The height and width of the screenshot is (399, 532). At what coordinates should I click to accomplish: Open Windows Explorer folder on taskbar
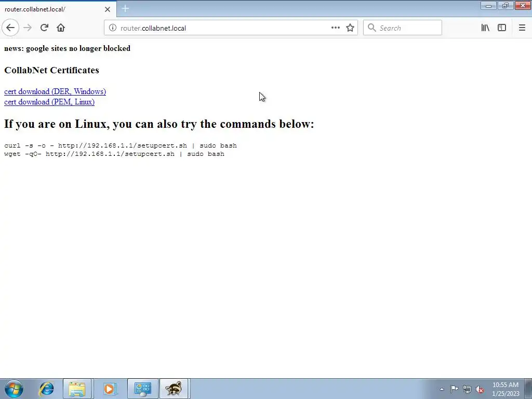click(x=77, y=389)
